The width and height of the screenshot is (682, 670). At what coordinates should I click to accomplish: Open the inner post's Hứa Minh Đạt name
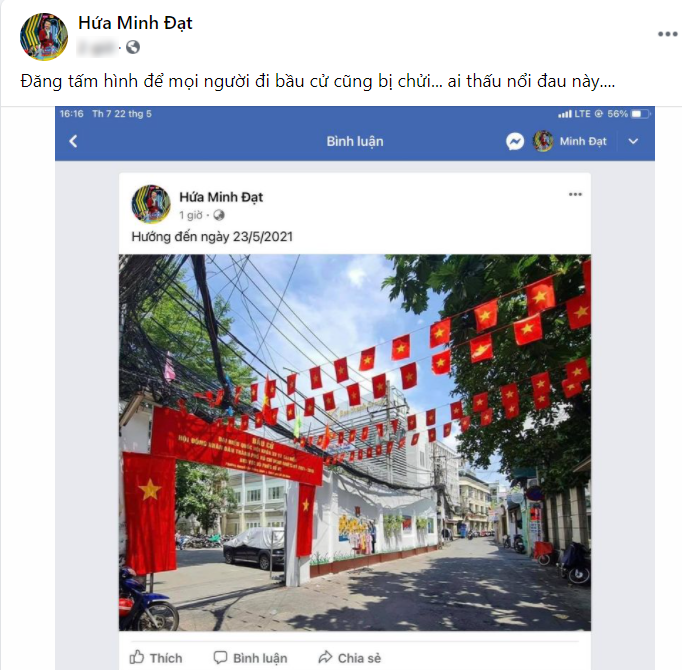coord(221,197)
